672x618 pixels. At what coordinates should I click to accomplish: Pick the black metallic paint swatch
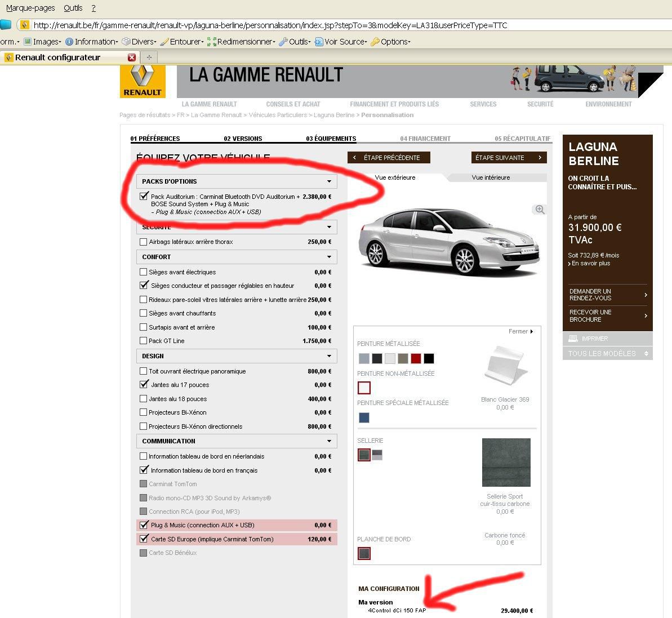click(x=429, y=358)
